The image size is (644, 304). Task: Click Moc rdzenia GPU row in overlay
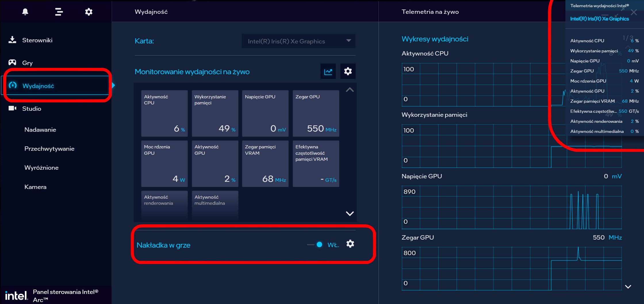[604, 81]
